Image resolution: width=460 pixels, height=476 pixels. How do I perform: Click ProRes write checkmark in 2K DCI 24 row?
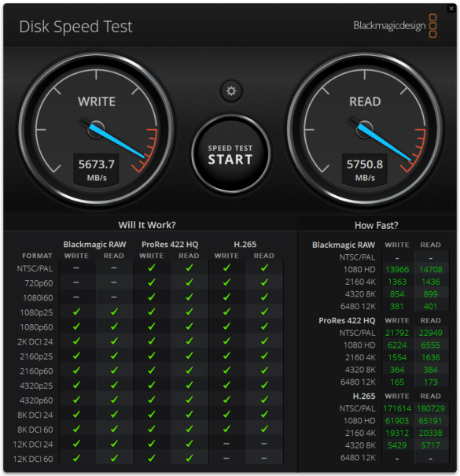click(152, 341)
